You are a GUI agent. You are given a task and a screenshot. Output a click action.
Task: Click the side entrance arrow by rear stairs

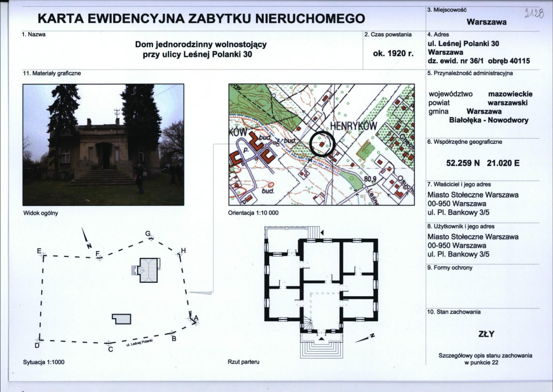click(x=321, y=233)
